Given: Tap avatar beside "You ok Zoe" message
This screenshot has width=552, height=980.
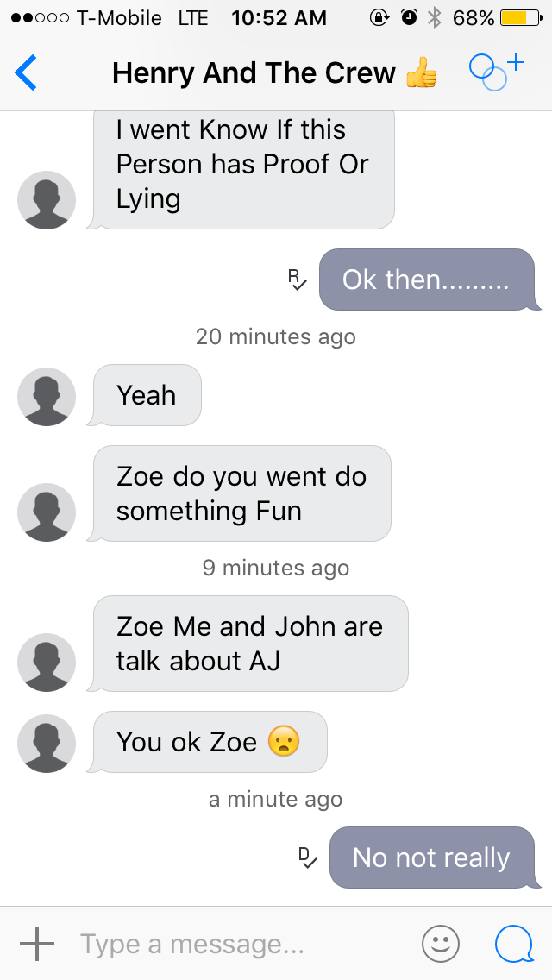Looking at the screenshot, I should [x=47, y=743].
